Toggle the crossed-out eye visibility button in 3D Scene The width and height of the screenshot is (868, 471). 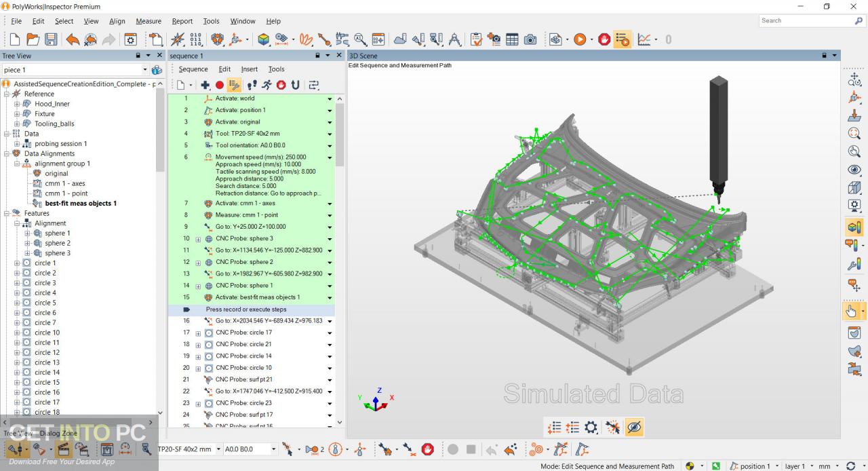634,427
